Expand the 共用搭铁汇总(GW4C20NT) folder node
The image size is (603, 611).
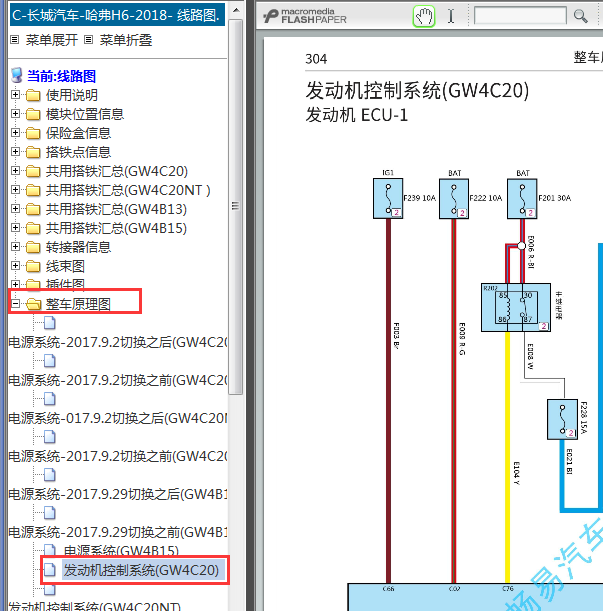click(x=15, y=190)
